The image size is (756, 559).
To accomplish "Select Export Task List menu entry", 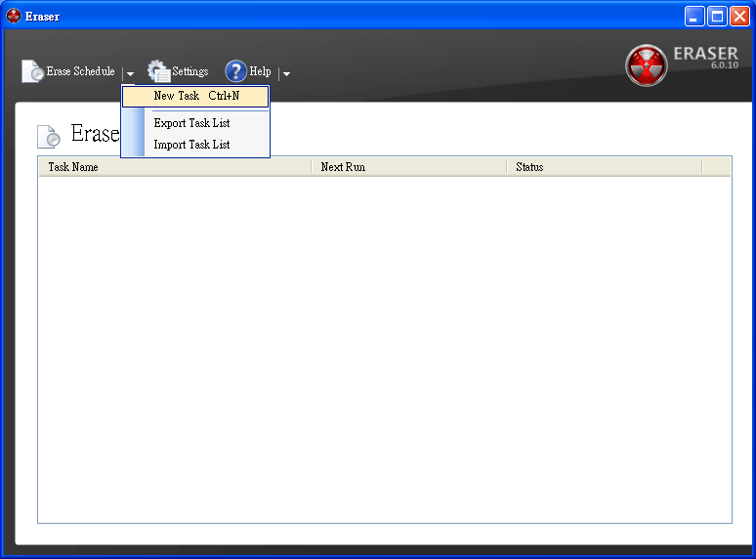I will [x=191, y=123].
